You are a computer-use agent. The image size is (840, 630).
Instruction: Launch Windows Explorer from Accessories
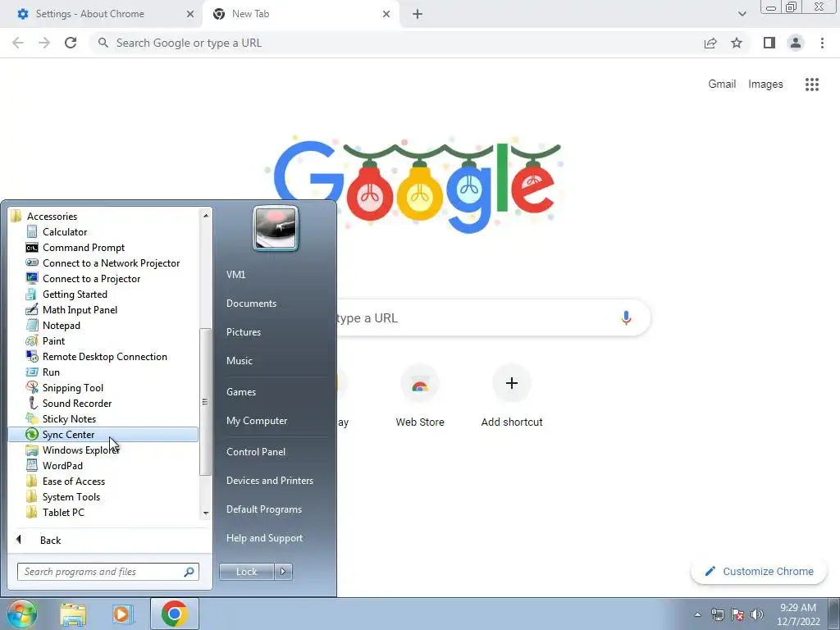80,450
